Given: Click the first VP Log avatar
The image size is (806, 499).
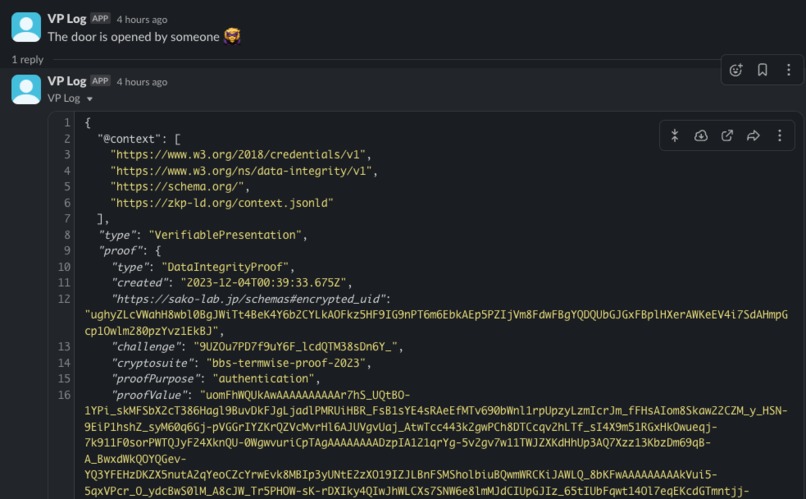Looking at the screenshot, I should pos(26,27).
